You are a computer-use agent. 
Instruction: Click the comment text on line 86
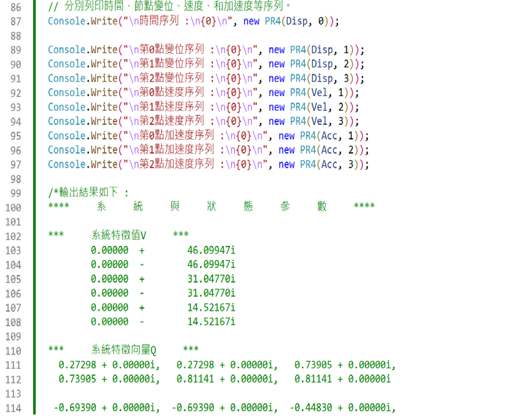pyautogui.click(x=169, y=6)
